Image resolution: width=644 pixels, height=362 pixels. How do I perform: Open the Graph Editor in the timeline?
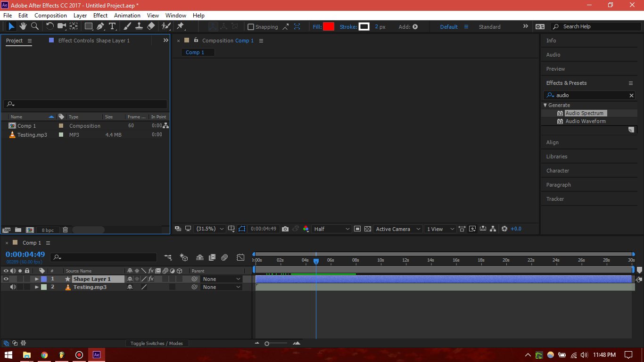coord(240,257)
